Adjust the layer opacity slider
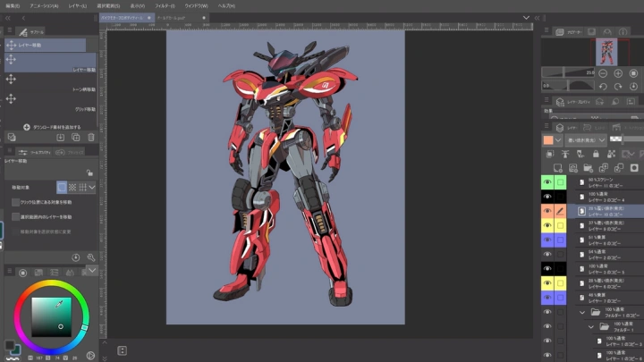Image resolution: width=644 pixels, height=362 pixels. point(627,139)
